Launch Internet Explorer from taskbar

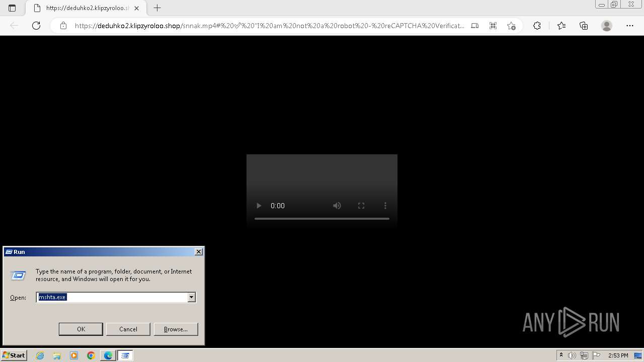point(40,355)
